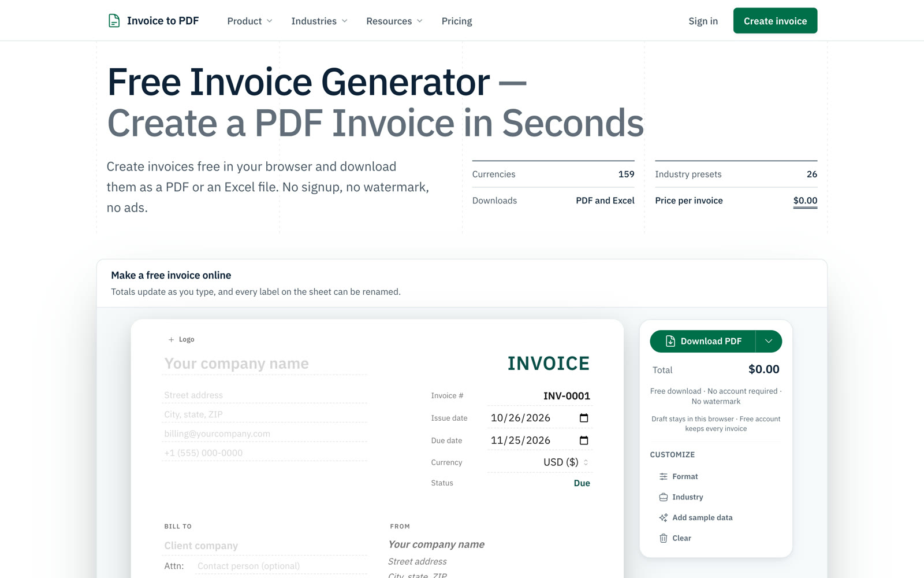Click the Total $0.00 amount
Screen dimensions: 924x578
[x=763, y=369]
